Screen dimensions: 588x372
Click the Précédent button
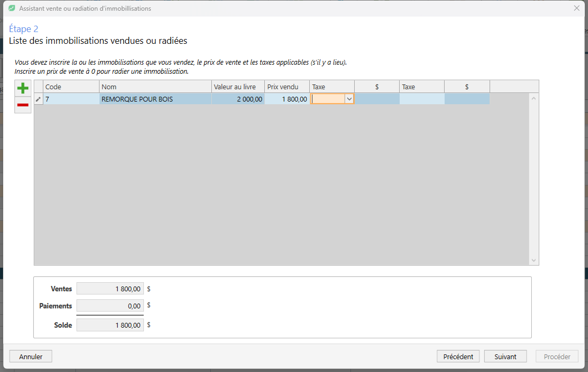[x=458, y=356]
